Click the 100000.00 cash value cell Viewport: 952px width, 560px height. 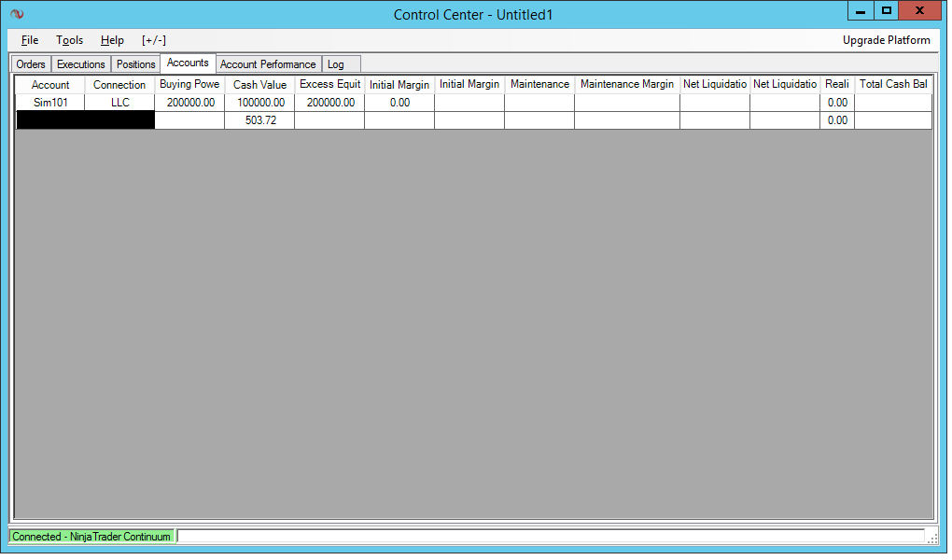pos(259,103)
